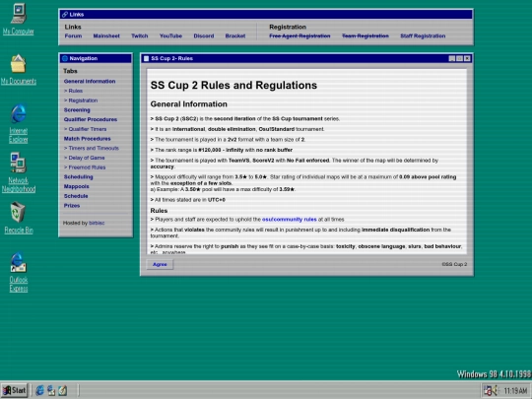Viewport: 532px width, 399px height.
Task: Click the Staff Registration link
Action: [x=423, y=36]
